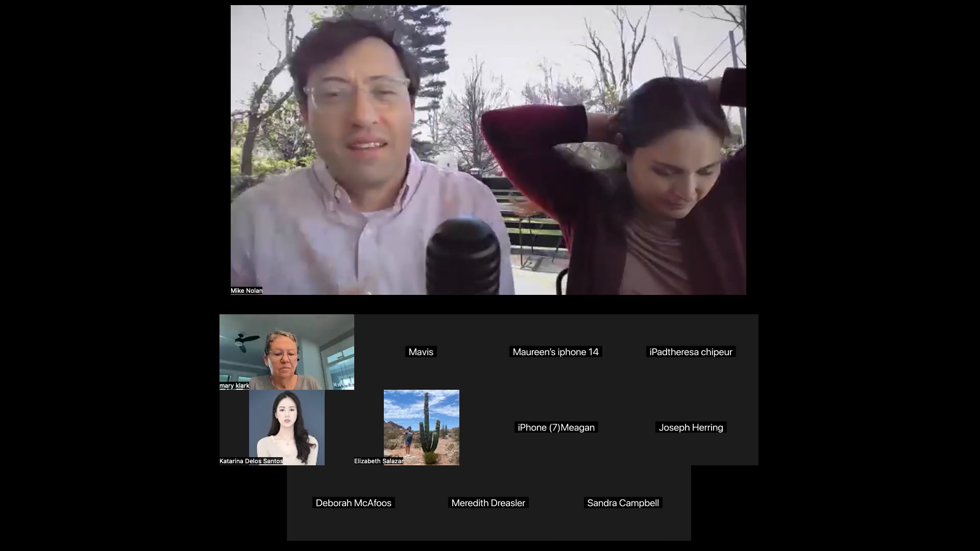Click the microphone in the main video

tap(462, 258)
